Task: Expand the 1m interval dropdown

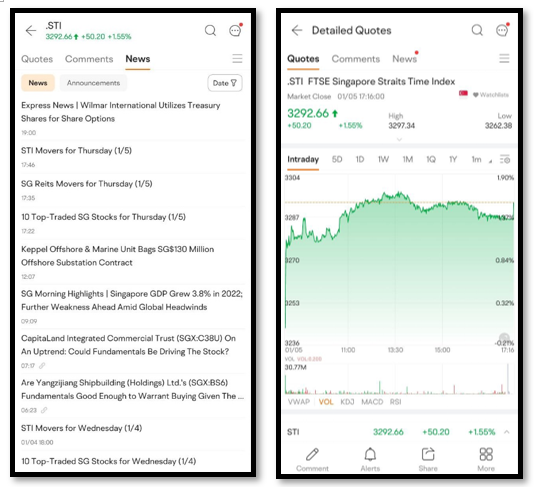Action: (481, 160)
